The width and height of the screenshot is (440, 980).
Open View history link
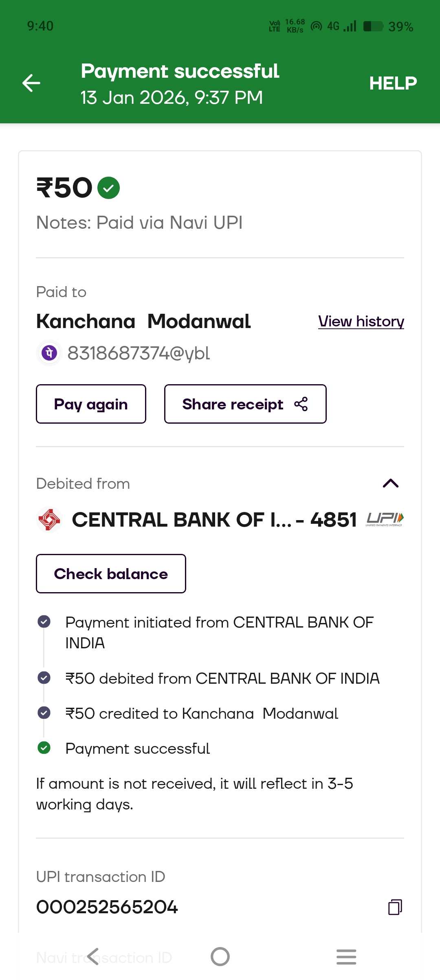361,322
